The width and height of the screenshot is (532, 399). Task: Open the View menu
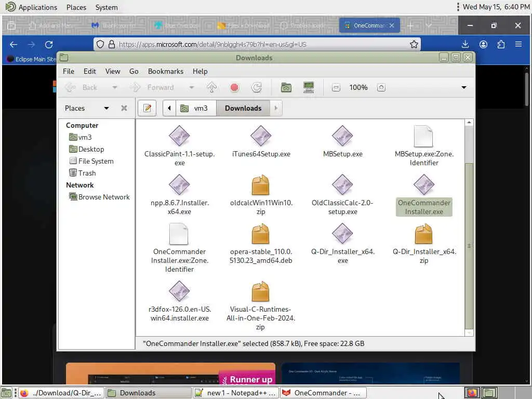tap(113, 71)
